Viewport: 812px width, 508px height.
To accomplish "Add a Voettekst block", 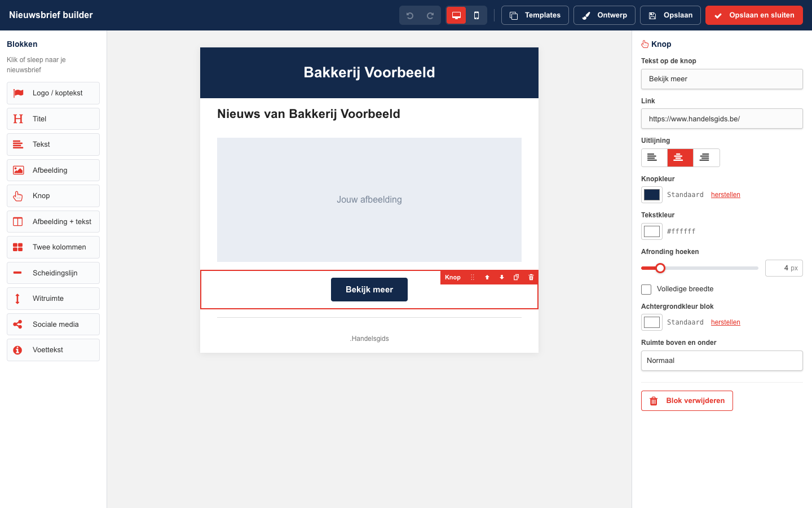I will [53, 350].
